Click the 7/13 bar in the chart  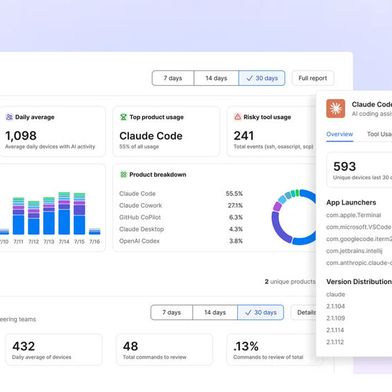point(49,216)
